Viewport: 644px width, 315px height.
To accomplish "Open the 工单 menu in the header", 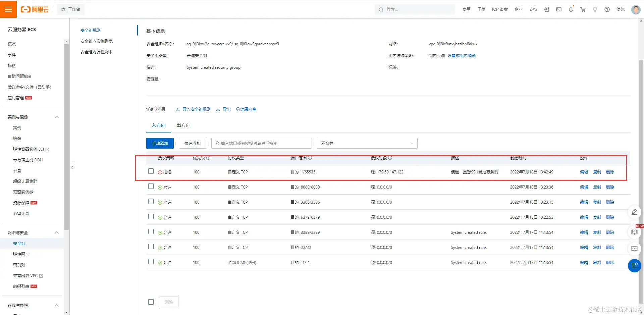I will click(481, 9).
